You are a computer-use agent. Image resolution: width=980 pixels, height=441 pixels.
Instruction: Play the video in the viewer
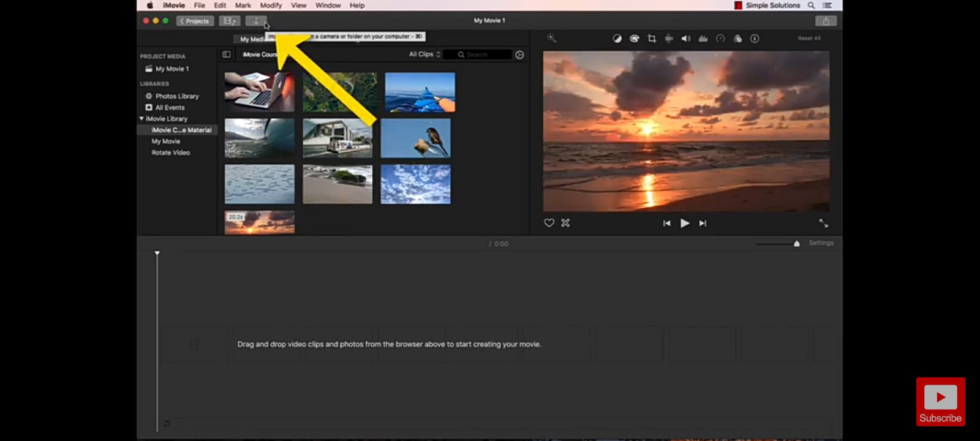(x=685, y=224)
